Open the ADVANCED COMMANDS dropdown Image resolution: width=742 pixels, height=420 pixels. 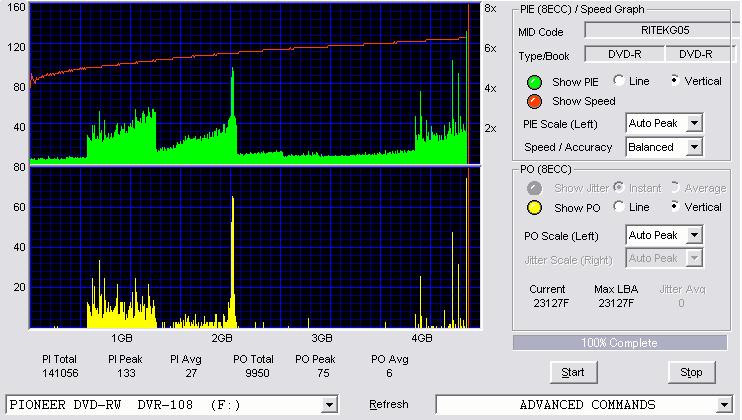click(724, 405)
